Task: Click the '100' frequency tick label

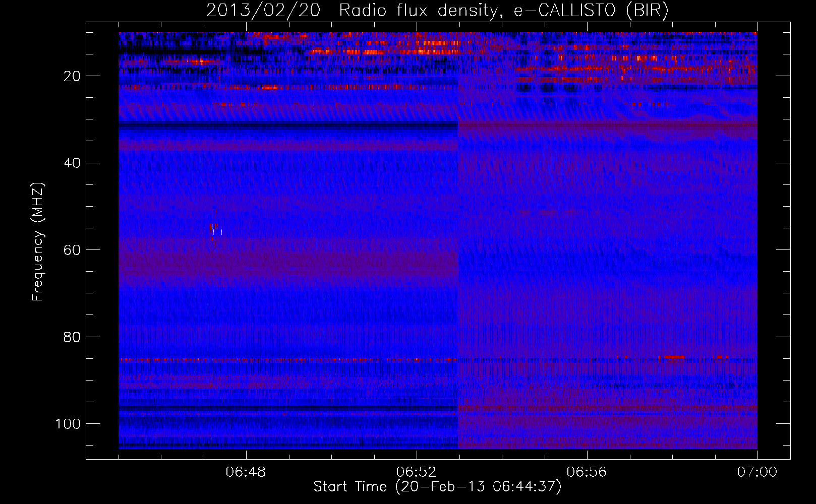Action: coord(68,424)
